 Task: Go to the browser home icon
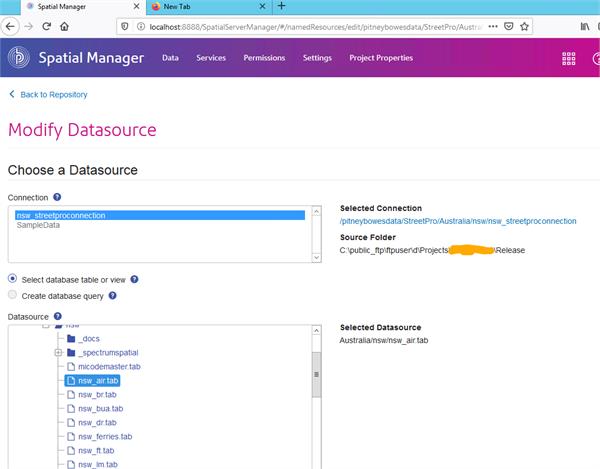pyautogui.click(x=64, y=26)
